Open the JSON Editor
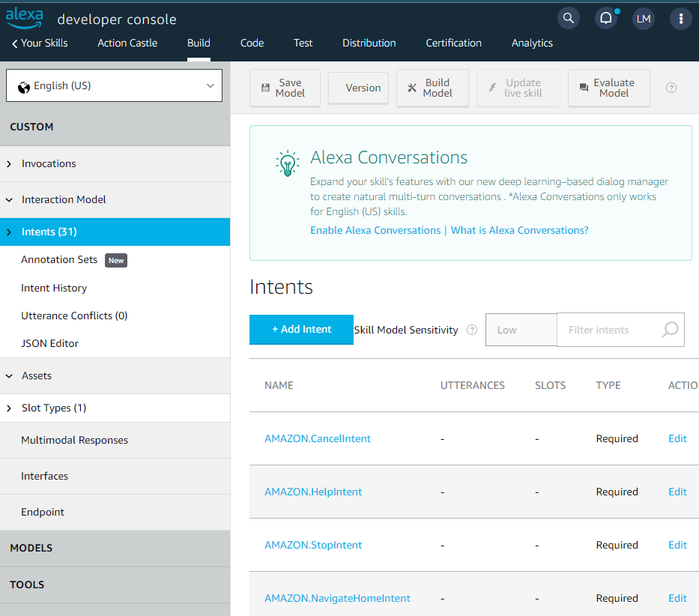699x616 pixels. point(49,343)
